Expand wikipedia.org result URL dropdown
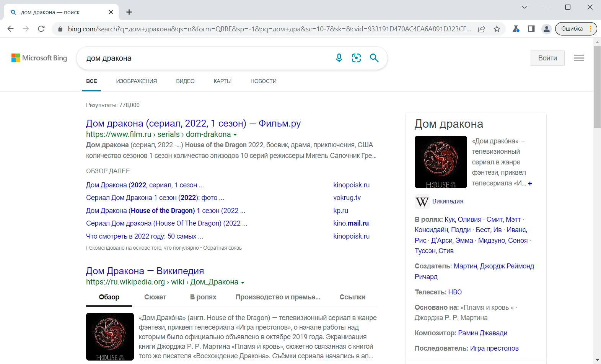 pos(243,283)
